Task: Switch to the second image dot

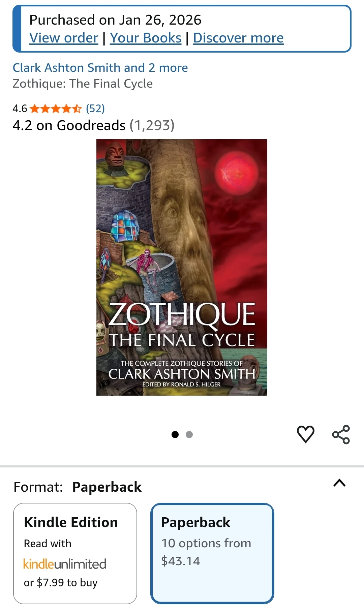Action: pos(189,435)
